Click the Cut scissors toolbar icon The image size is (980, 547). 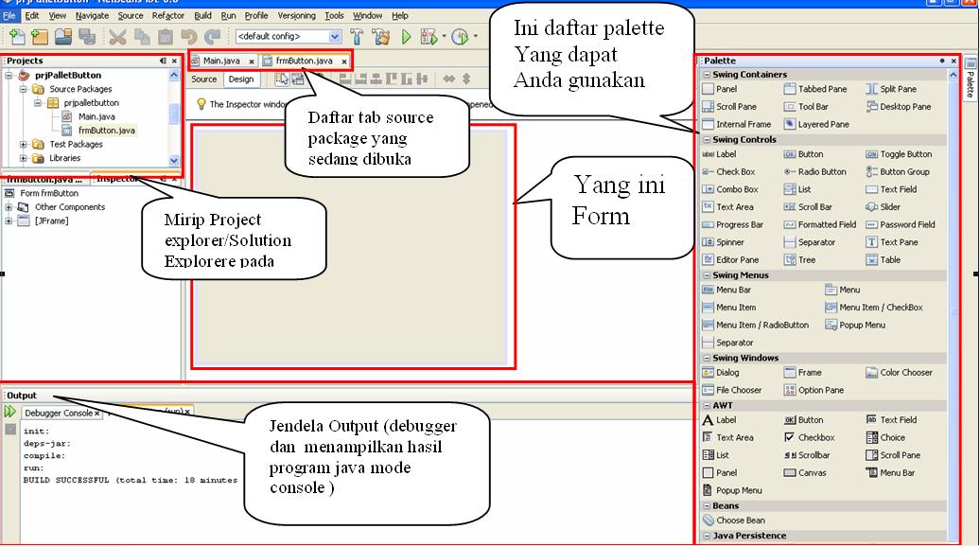(x=117, y=37)
